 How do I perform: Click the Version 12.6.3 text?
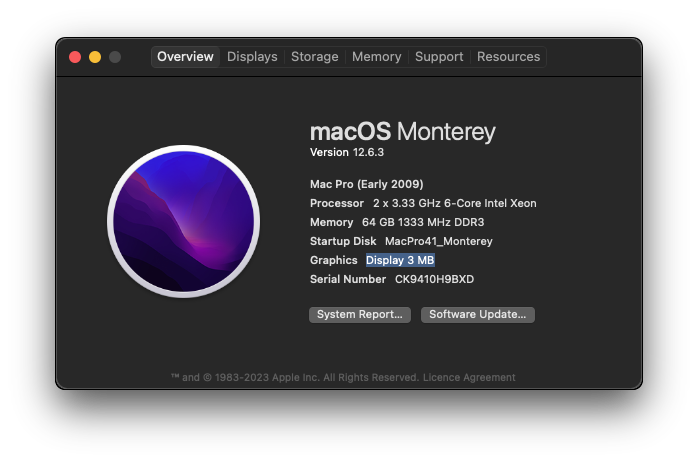click(x=347, y=152)
